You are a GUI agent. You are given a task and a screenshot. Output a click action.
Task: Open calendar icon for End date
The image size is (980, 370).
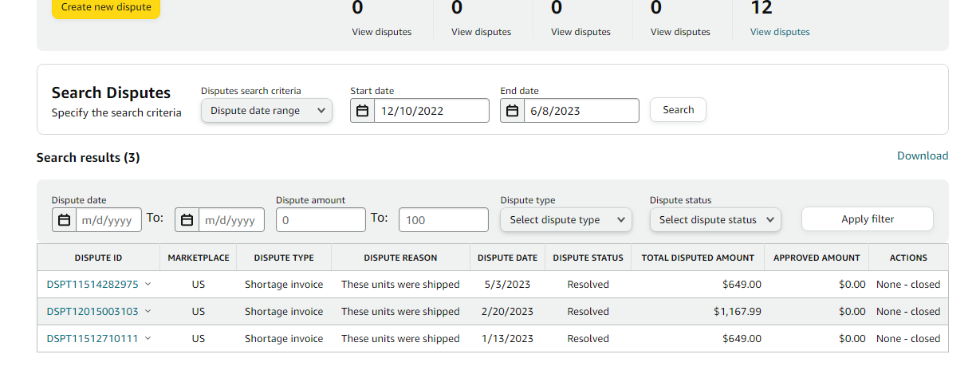click(x=513, y=111)
